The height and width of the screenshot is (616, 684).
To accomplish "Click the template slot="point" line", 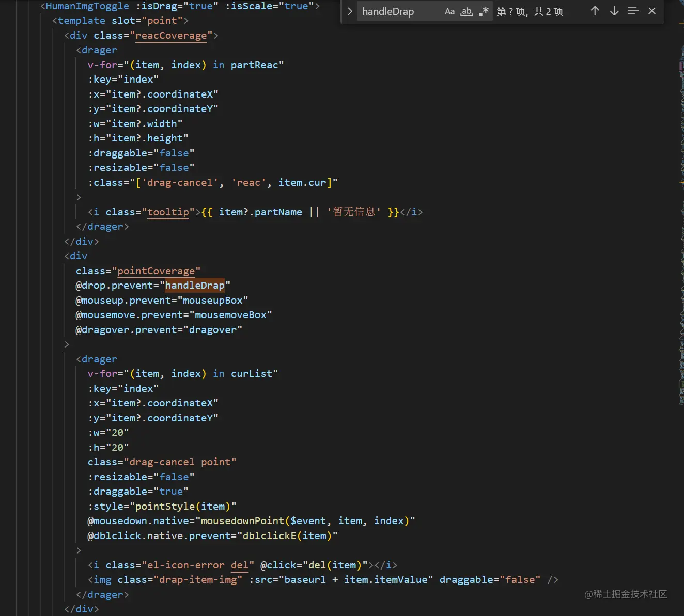I will coord(120,21).
